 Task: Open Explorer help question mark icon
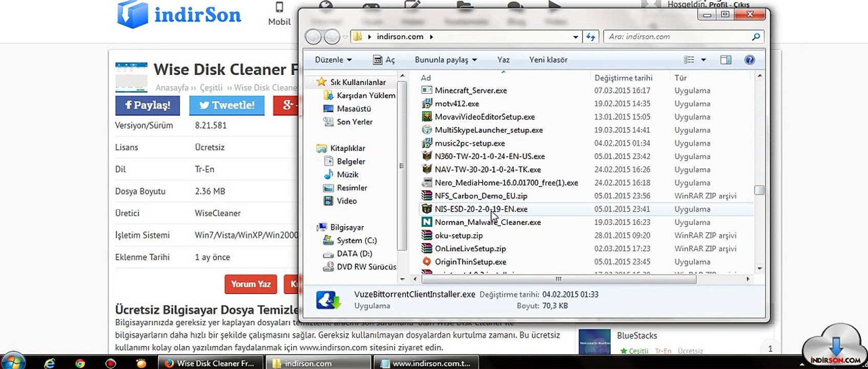(x=750, y=60)
